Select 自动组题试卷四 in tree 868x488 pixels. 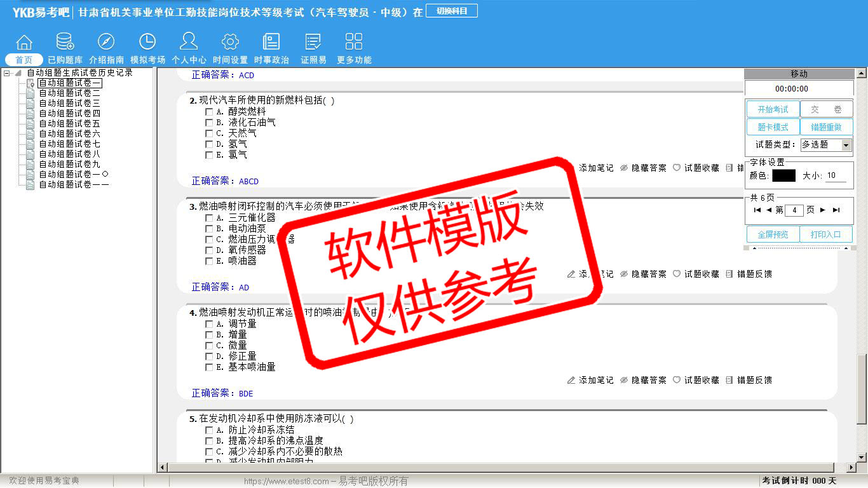tap(69, 114)
